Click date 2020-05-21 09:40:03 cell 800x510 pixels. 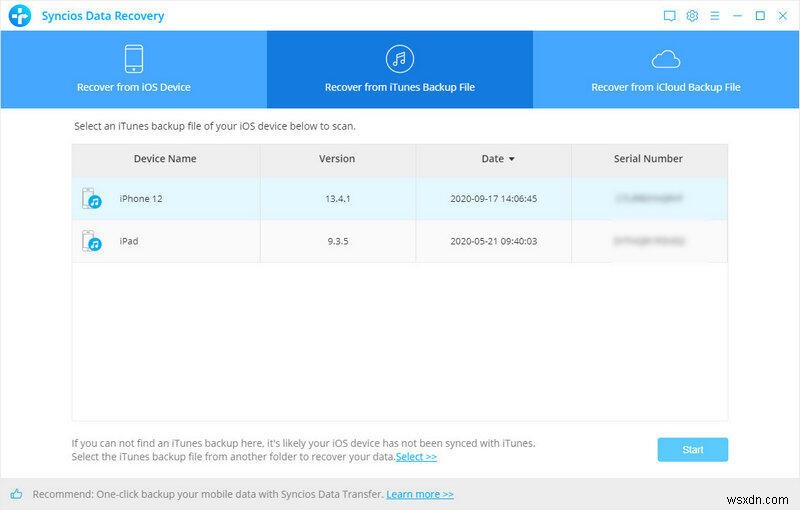point(493,241)
